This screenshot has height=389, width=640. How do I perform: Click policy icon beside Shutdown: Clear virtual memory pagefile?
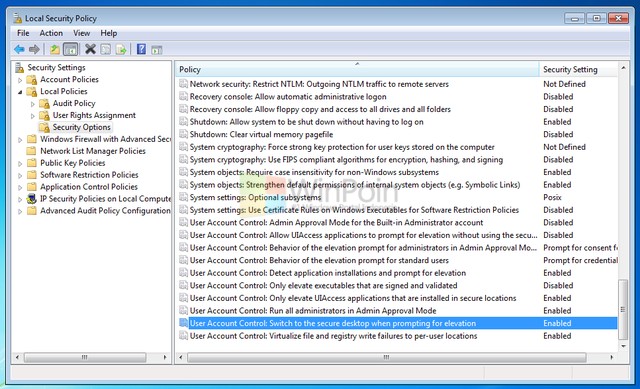[183, 134]
